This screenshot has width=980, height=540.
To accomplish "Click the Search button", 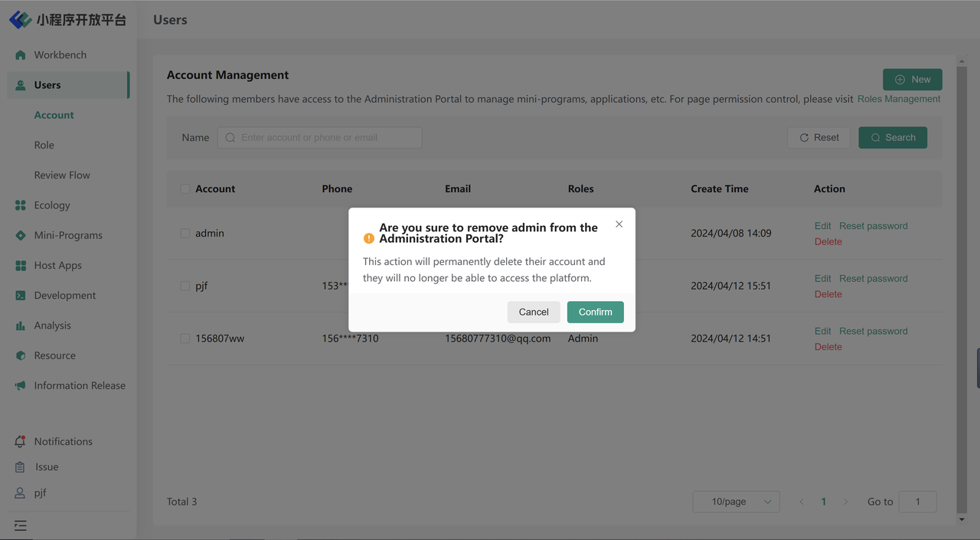I will coord(893,138).
